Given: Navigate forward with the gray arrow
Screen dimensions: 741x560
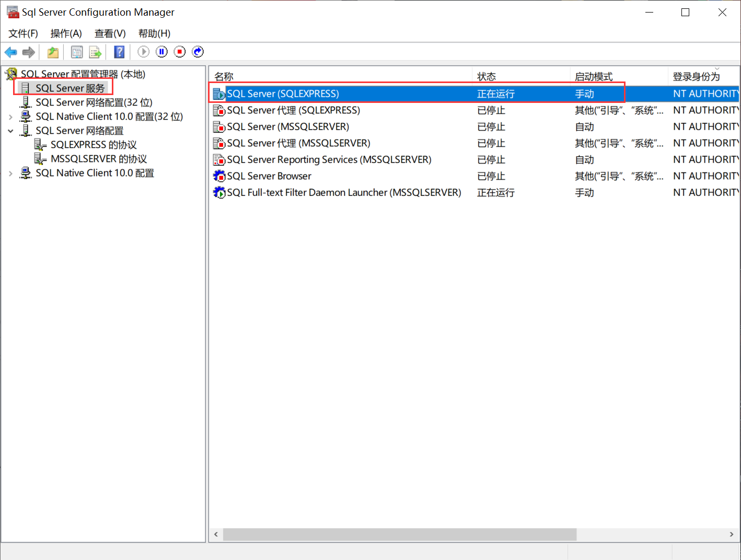Looking at the screenshot, I should [x=28, y=51].
